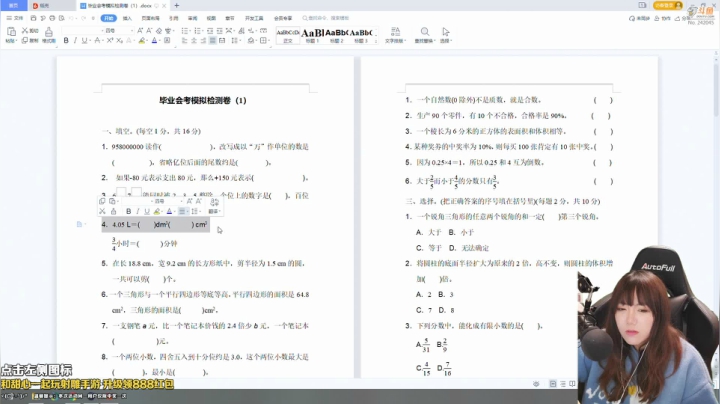Toggle Subscript formatting in ribbon
The width and height of the screenshot is (720, 404).
click(119, 40)
